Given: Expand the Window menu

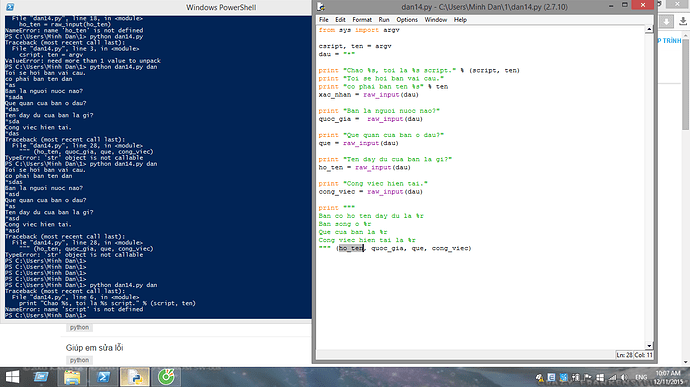Looking at the screenshot, I should [435, 20].
